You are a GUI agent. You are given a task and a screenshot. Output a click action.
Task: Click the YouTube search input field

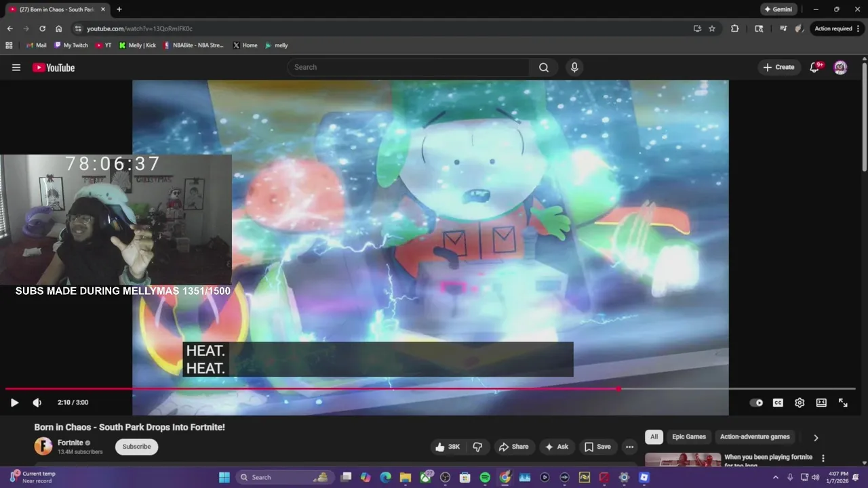pyautogui.click(x=408, y=67)
